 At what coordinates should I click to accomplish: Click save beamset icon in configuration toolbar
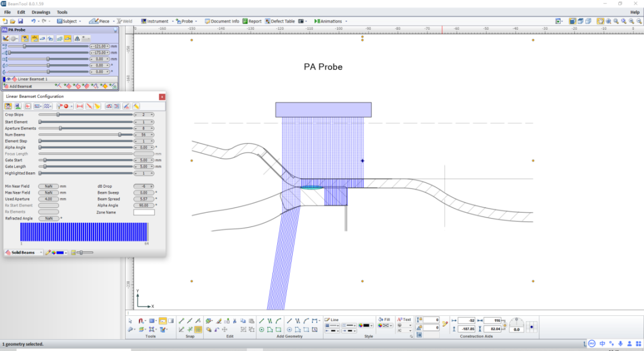(x=18, y=106)
